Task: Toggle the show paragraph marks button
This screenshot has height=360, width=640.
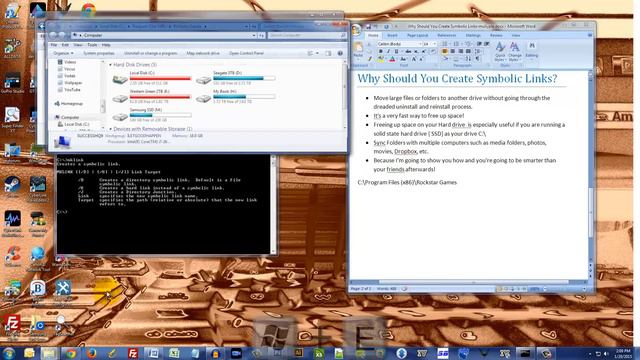Action: (477, 58)
